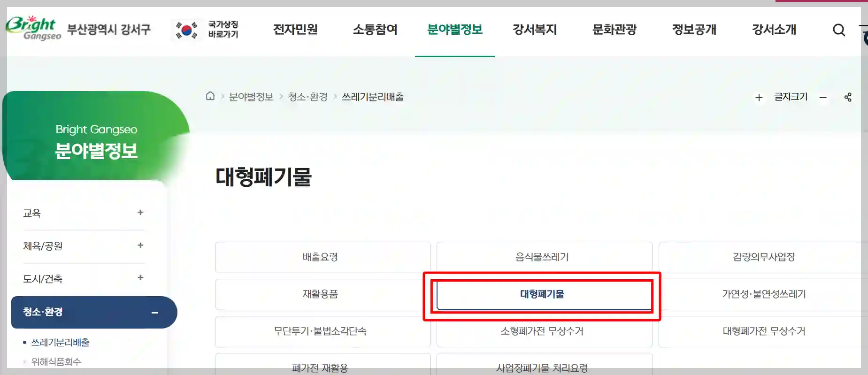Select the 가연성·불연성쓰레기 tab
This screenshot has width=868, height=375.
click(763, 294)
